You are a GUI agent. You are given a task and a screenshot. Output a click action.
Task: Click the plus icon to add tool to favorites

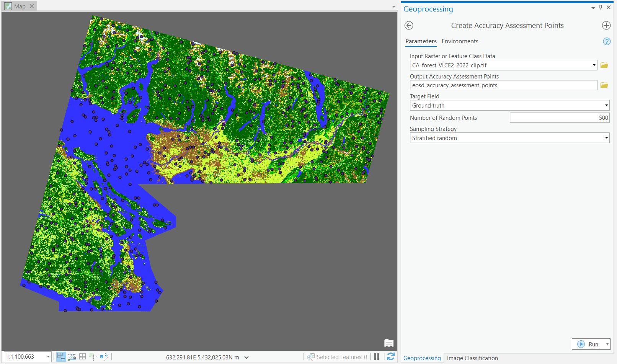(606, 26)
